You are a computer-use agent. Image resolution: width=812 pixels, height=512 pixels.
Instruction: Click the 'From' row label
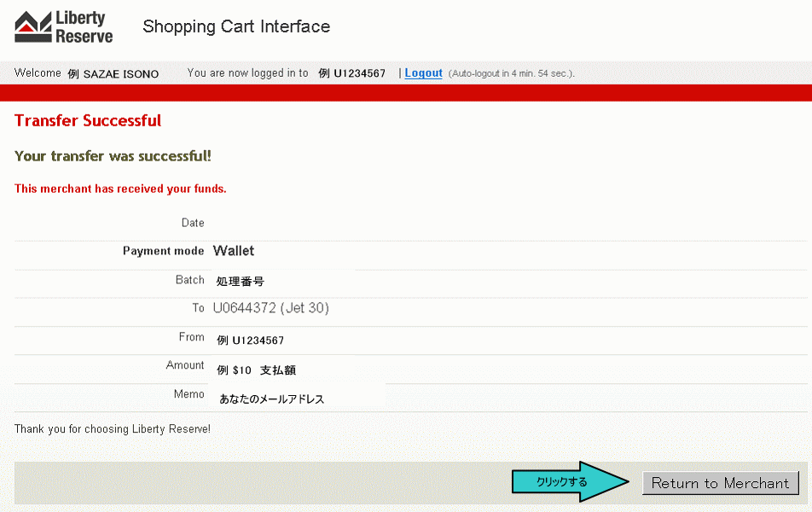[x=192, y=337]
